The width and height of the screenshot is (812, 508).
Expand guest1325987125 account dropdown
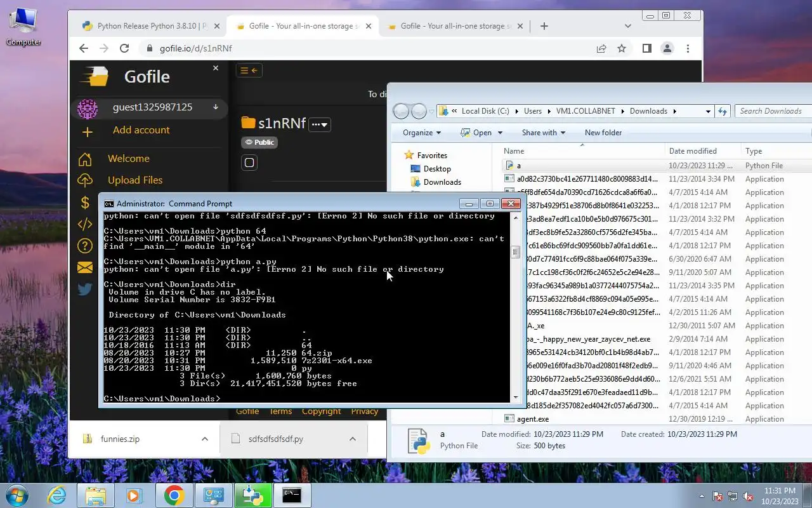[216, 107]
